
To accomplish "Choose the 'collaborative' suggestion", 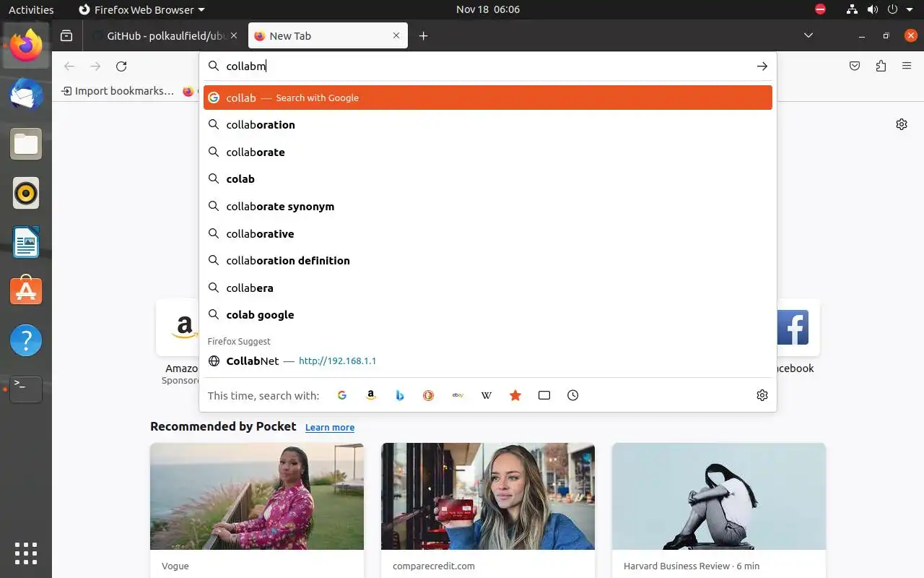I will (x=488, y=234).
